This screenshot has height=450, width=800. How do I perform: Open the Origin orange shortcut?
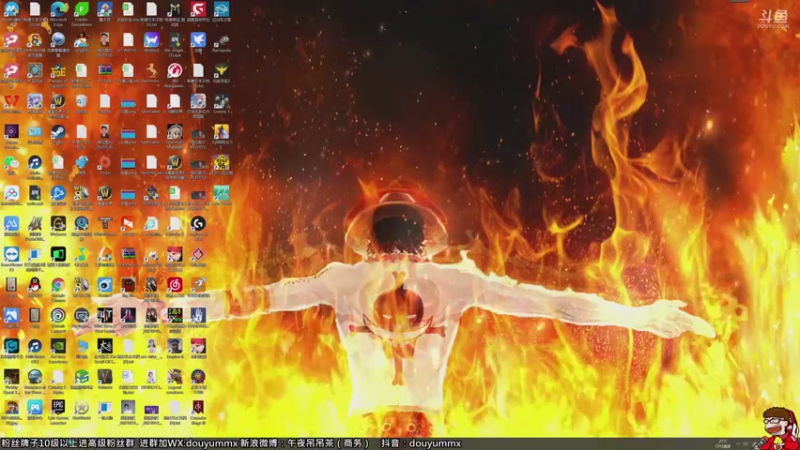105,163
